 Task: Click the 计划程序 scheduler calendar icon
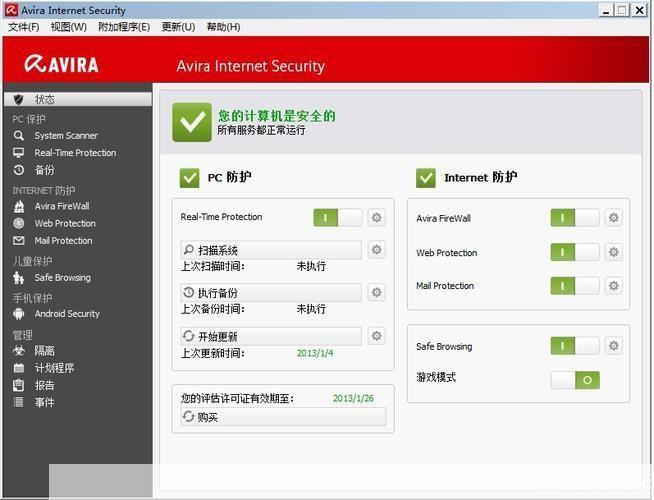(18, 368)
